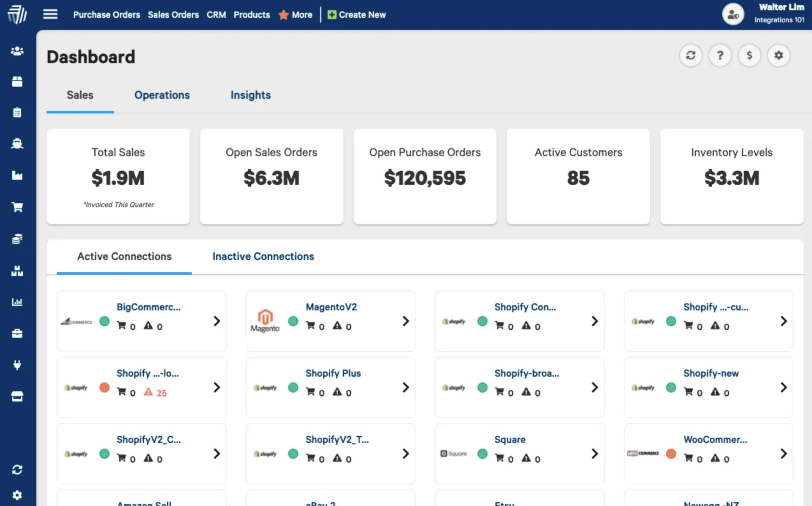Click the bar chart analytics icon
This screenshot has width=812, height=506.
[17, 302]
